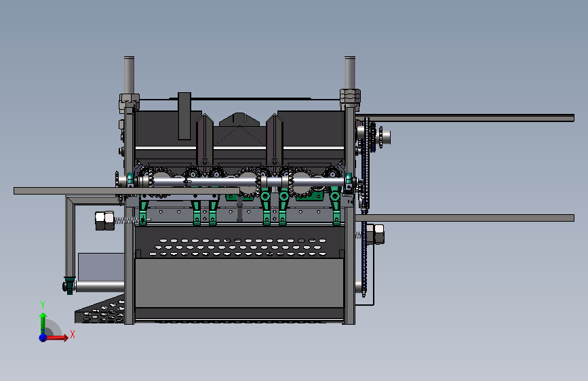Click the blue Z axis ball of the triad
Image resolution: width=588 pixels, height=381 pixels.
pos(43,338)
